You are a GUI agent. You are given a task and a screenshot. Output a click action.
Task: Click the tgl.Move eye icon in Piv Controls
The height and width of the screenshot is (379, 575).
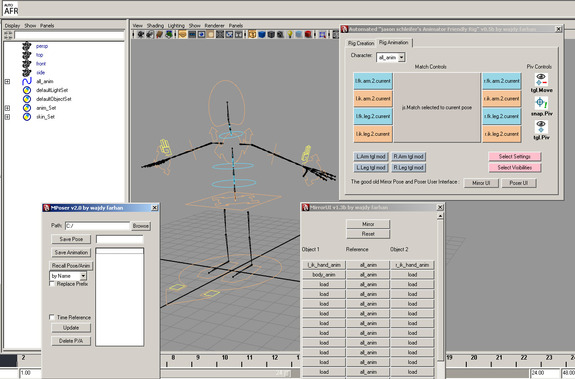click(541, 79)
